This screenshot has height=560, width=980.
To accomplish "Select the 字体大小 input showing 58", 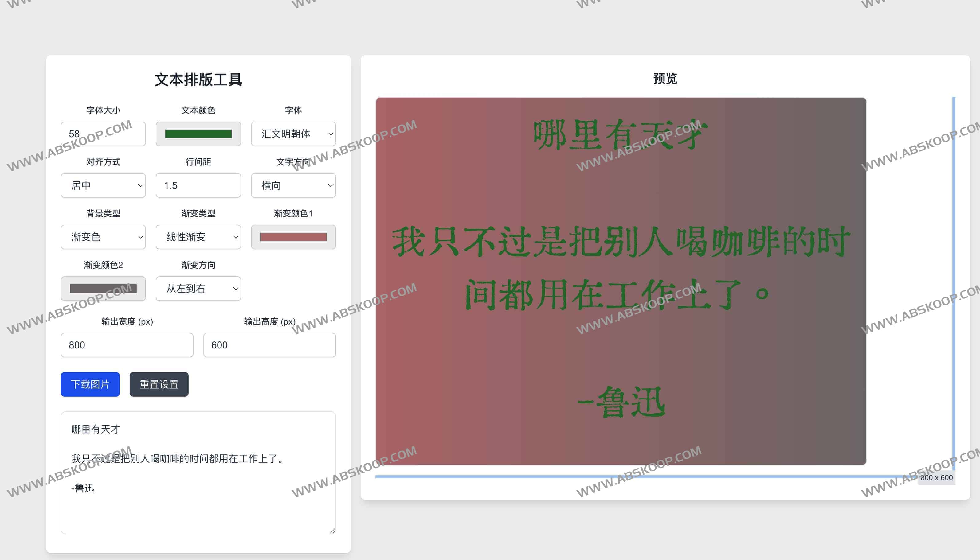I will 103,134.
